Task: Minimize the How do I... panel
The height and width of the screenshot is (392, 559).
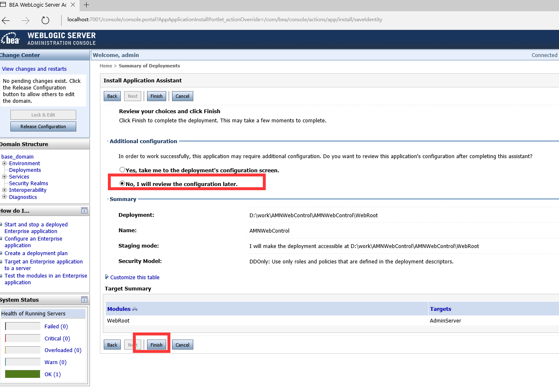Action: coord(84,211)
